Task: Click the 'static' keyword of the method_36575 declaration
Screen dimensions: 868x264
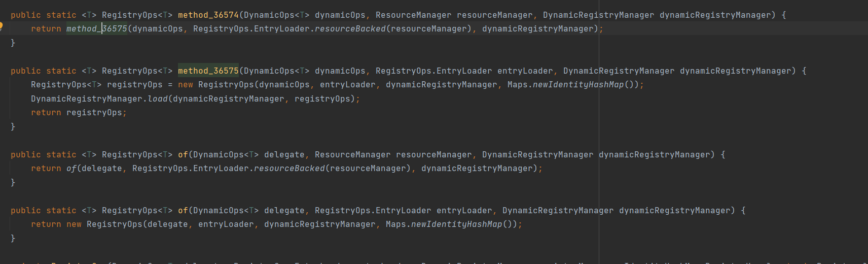Action: click(61, 71)
